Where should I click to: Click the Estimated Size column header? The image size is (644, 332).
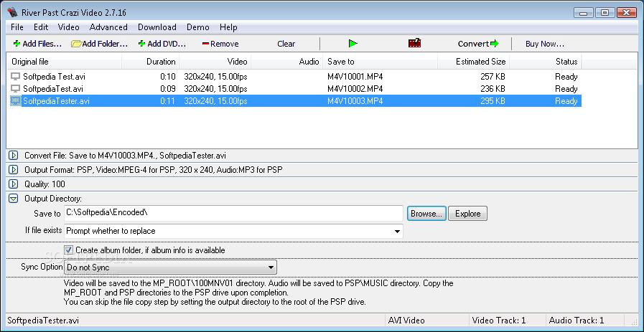click(474, 62)
